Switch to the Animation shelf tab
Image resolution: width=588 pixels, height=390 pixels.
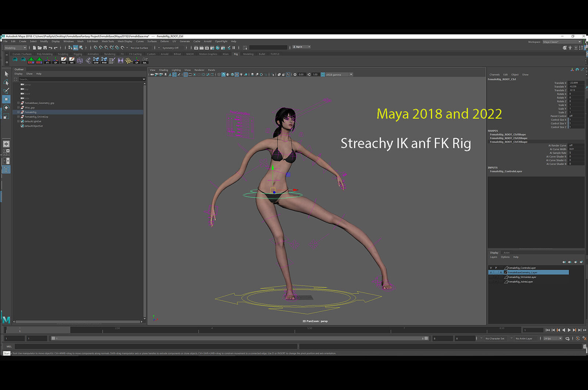click(x=93, y=54)
